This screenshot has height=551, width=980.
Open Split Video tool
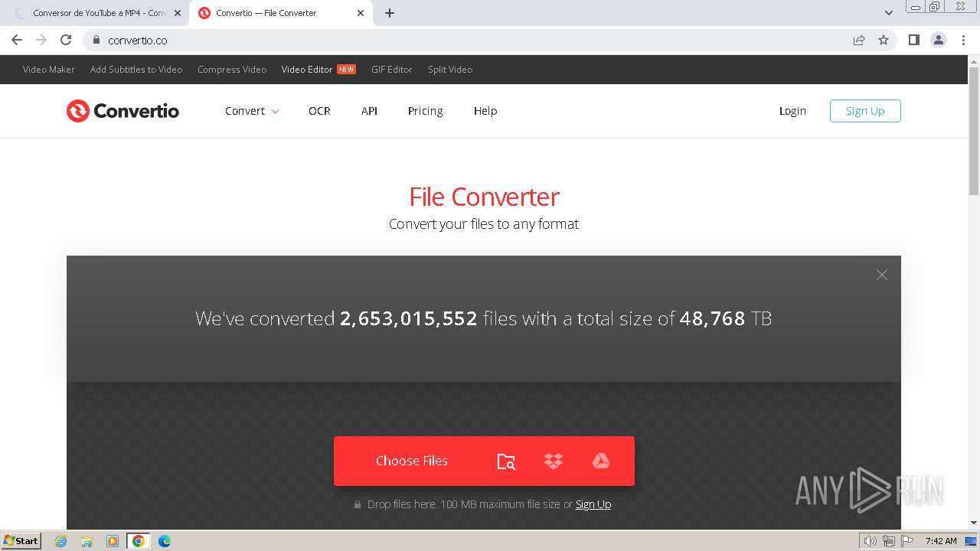coord(450,69)
